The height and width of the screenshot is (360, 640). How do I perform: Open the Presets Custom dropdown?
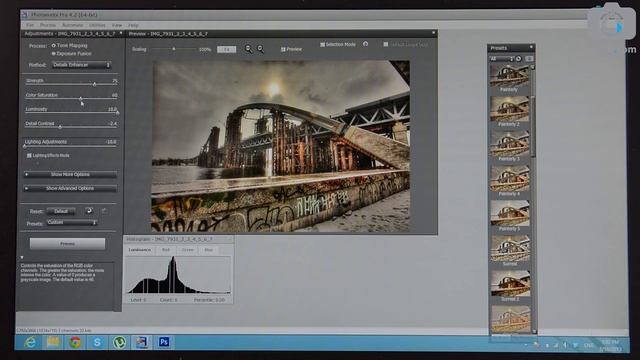point(71,222)
